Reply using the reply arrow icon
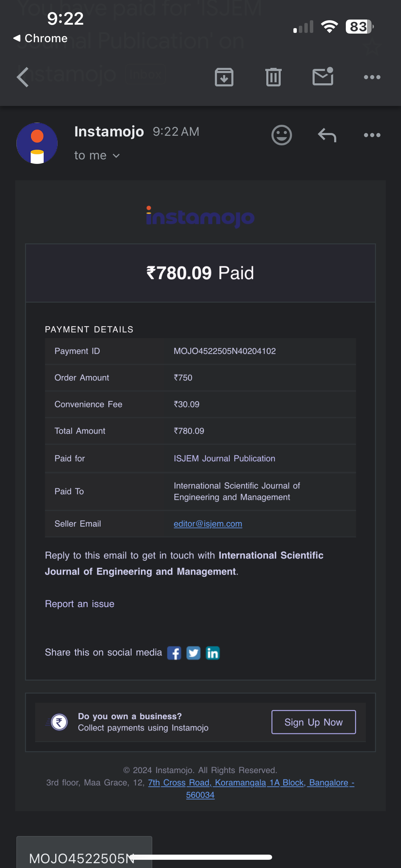 click(x=327, y=135)
